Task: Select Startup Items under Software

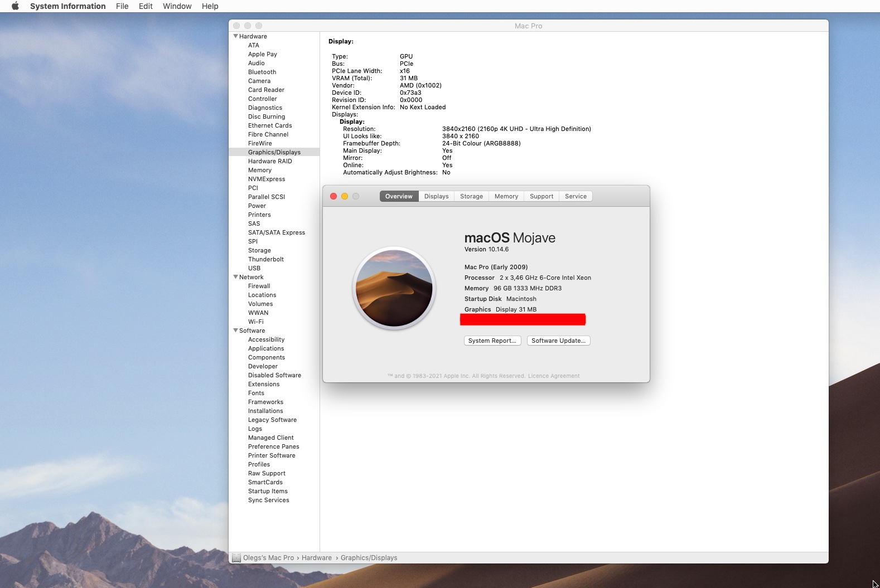Action: coord(268,491)
